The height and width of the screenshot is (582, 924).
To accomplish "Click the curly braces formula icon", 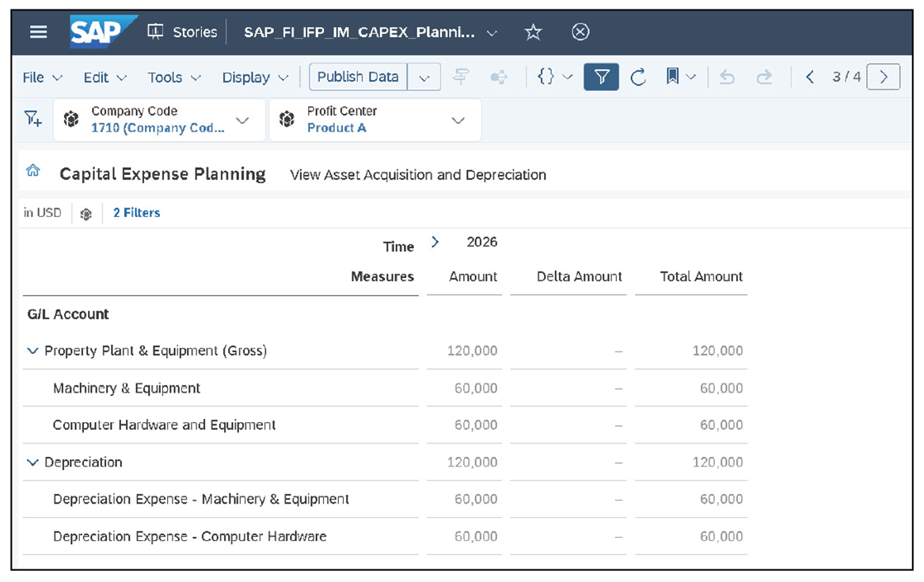I will click(x=547, y=77).
